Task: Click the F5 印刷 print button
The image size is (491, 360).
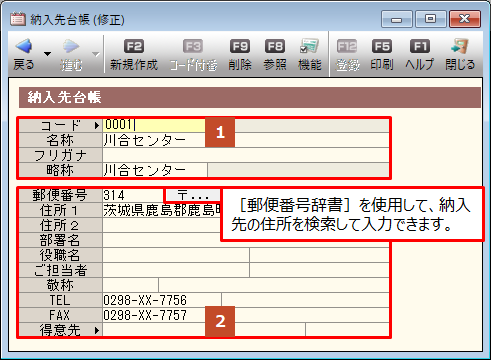Action: pos(382,55)
